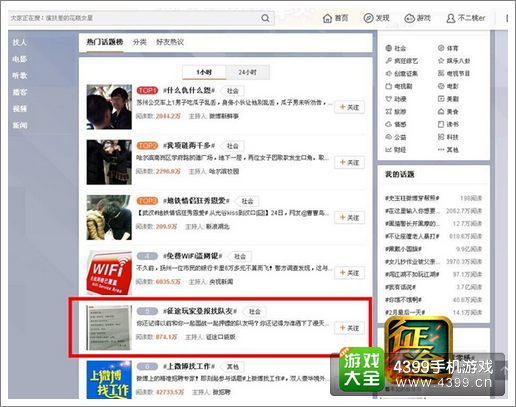
Task: Click the 其他 tag on #上微博找工作#
Action: pos(233,367)
